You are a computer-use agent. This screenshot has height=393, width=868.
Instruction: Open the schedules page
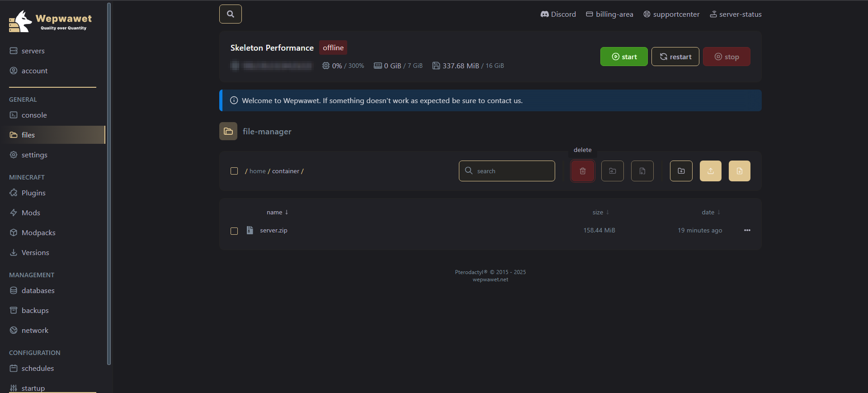pos(32,368)
